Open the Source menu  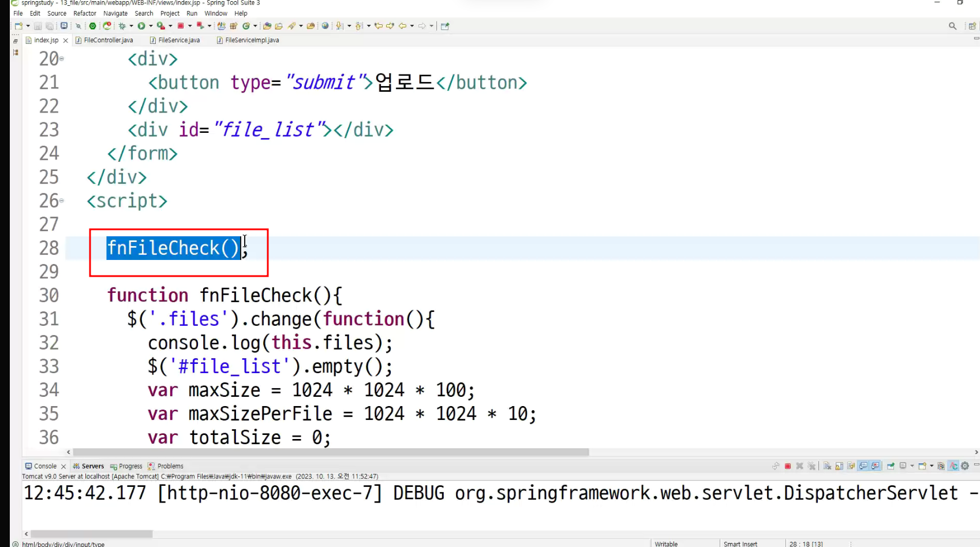[x=57, y=13]
